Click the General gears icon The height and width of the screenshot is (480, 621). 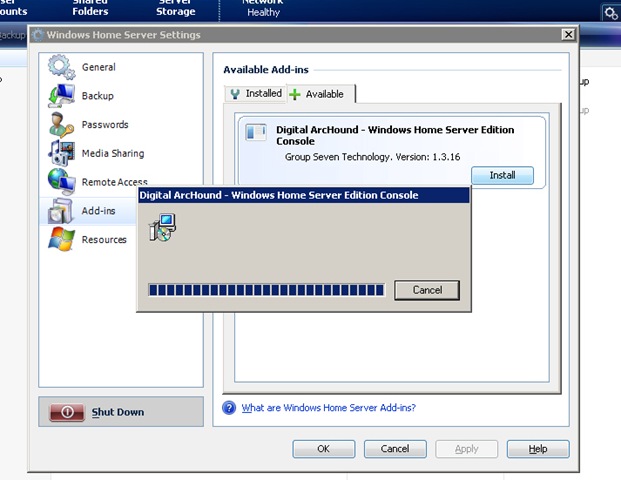[x=61, y=67]
